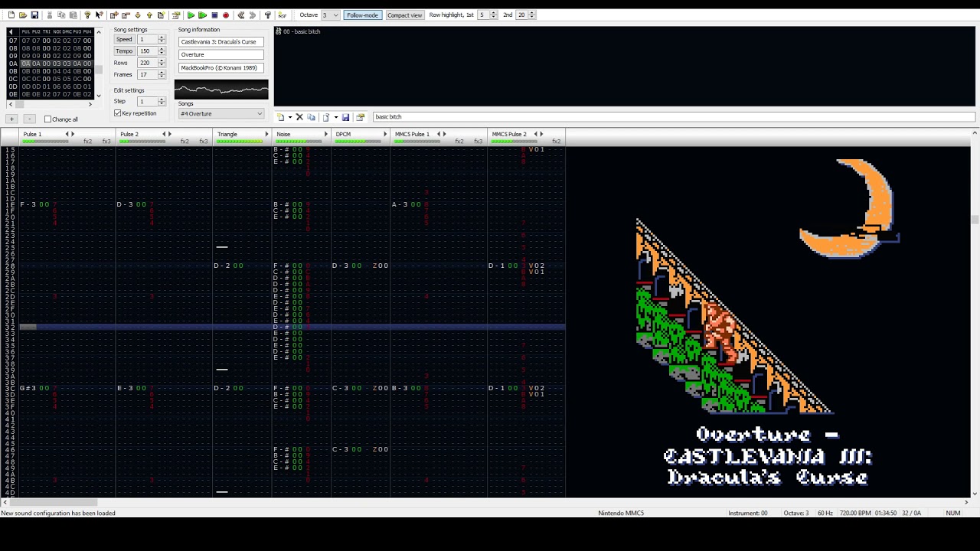Image resolution: width=980 pixels, height=551 pixels.
Task: Click frame editor vertical scrollbar down arrow
Action: pyautogui.click(x=98, y=96)
